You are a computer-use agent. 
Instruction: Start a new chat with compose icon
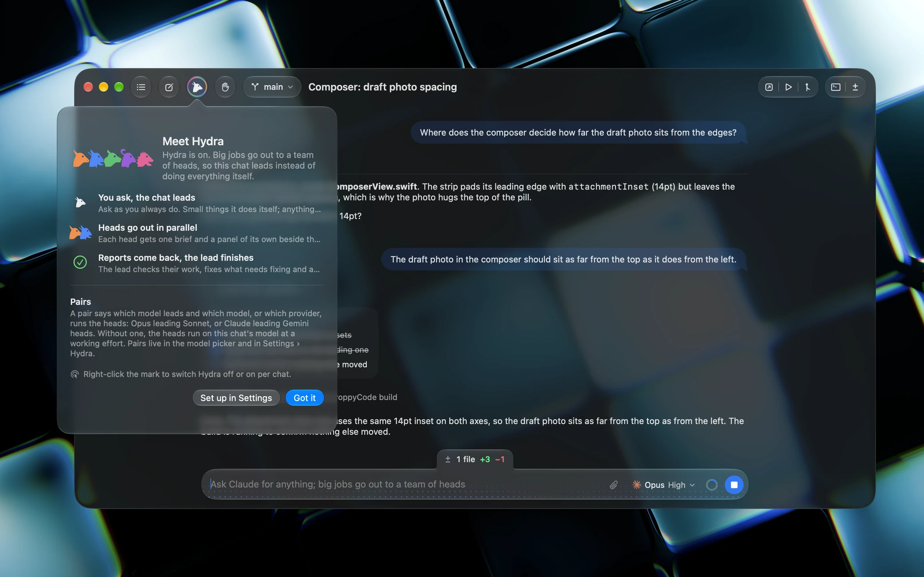tap(169, 87)
